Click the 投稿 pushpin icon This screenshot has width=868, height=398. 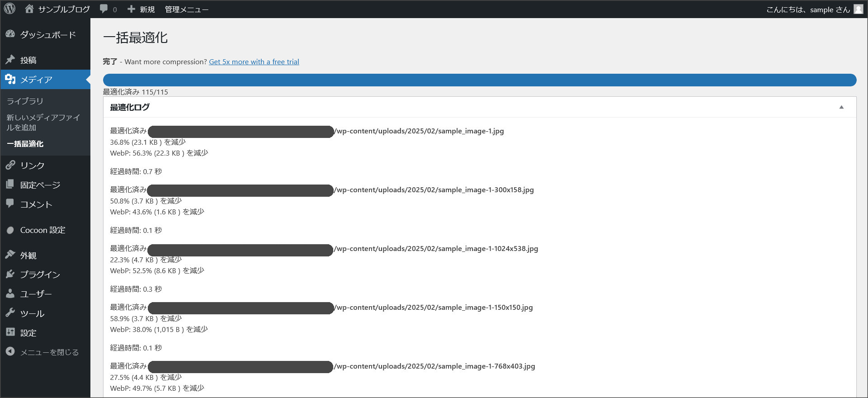[x=10, y=60]
